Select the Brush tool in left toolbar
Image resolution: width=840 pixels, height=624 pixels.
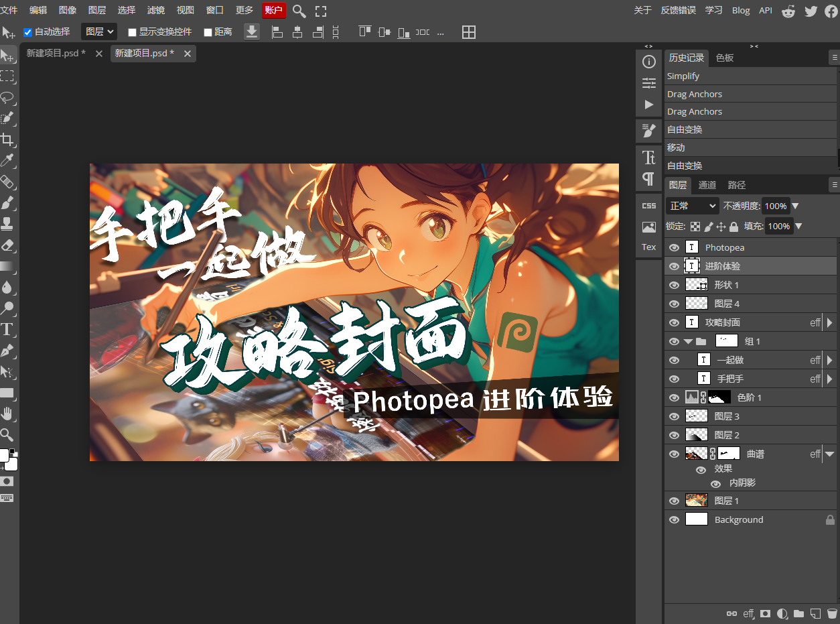coord(7,202)
